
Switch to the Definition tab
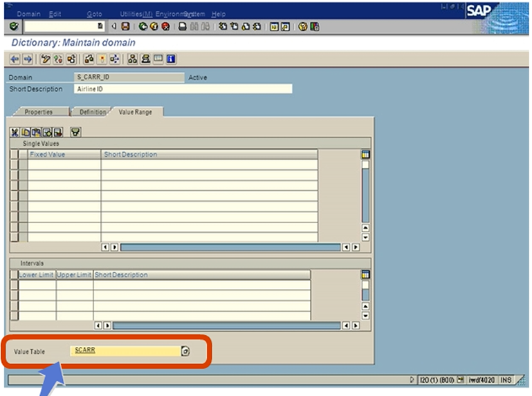coord(93,112)
